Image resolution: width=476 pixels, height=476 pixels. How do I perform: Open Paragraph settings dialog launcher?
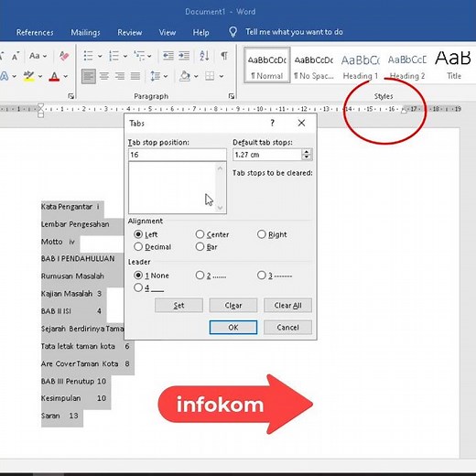click(232, 96)
